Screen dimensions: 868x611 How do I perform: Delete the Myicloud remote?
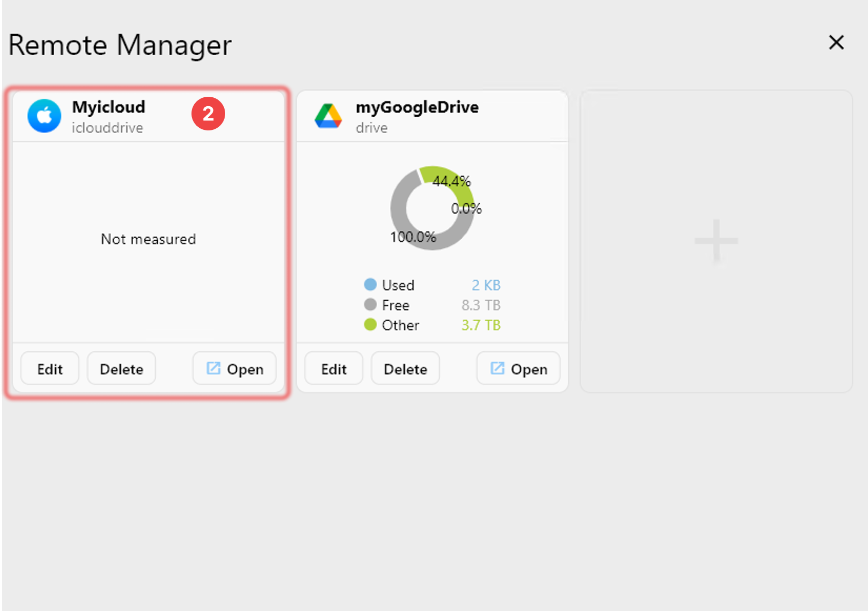(121, 369)
